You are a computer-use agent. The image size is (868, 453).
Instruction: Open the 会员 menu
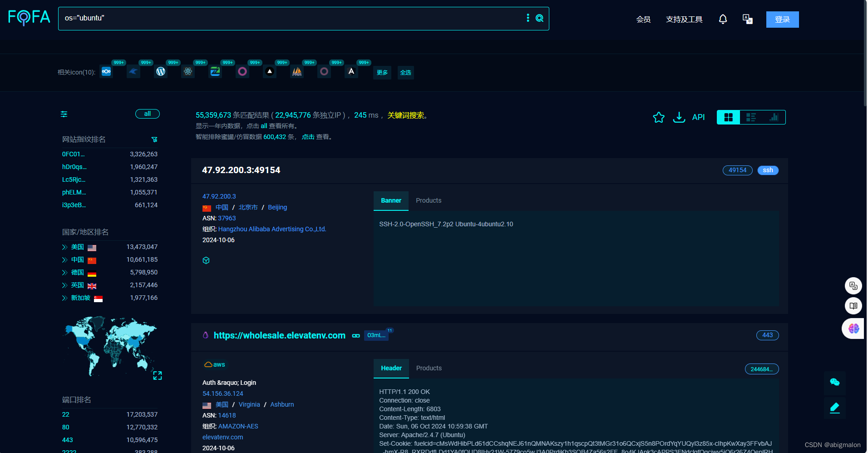click(643, 20)
